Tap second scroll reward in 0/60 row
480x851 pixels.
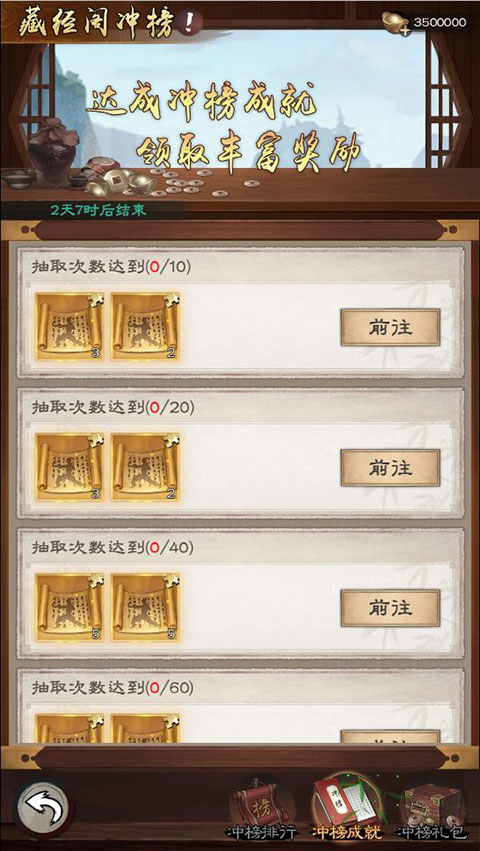[x=146, y=728]
